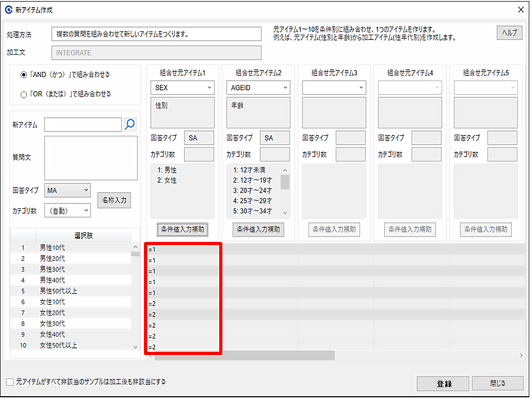Open the SEX dropdown for 組合せ元アイテム1
Viewport: 532px width, 400px height.
point(182,88)
